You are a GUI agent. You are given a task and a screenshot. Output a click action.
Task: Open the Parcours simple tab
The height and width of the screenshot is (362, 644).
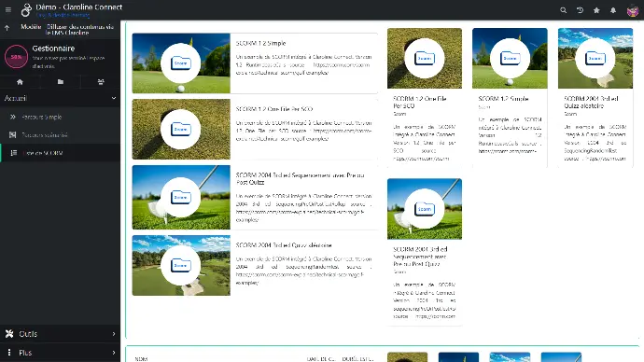tap(60, 117)
